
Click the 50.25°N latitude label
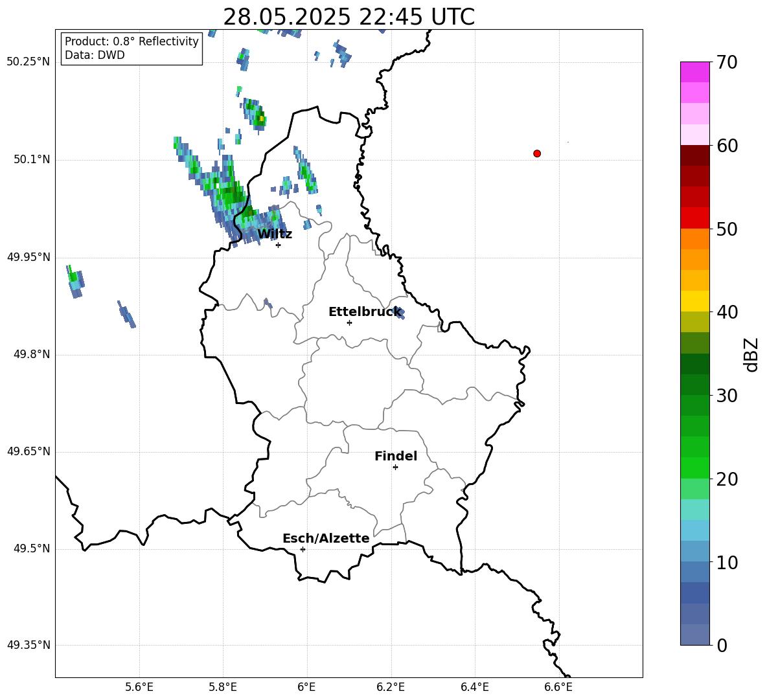pyautogui.click(x=29, y=62)
